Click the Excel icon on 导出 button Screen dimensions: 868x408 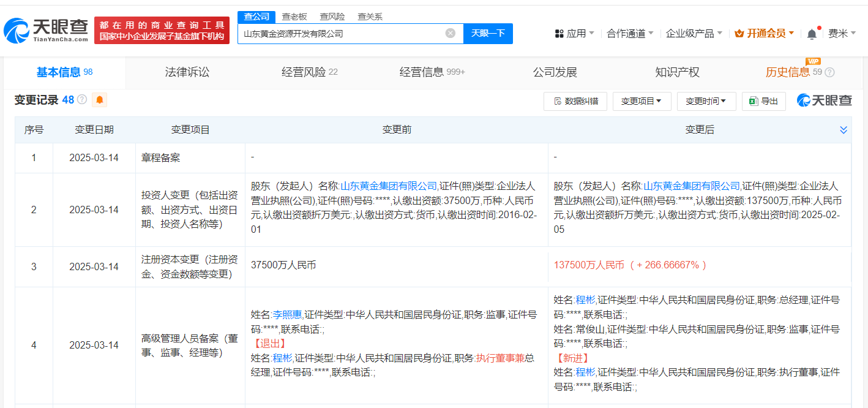click(754, 101)
